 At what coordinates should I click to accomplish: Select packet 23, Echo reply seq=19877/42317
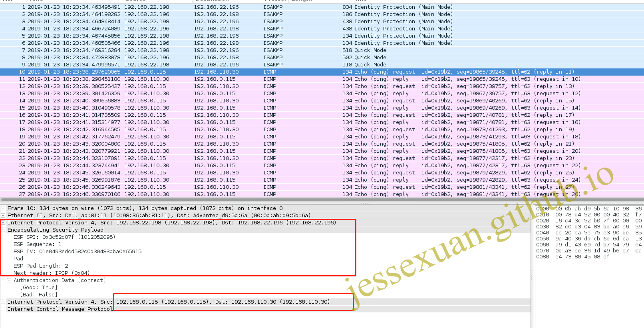(x=322, y=165)
